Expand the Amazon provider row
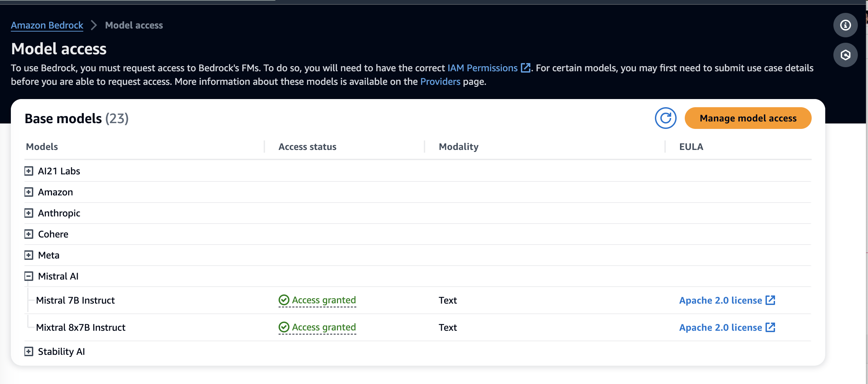The image size is (868, 384). click(x=29, y=192)
